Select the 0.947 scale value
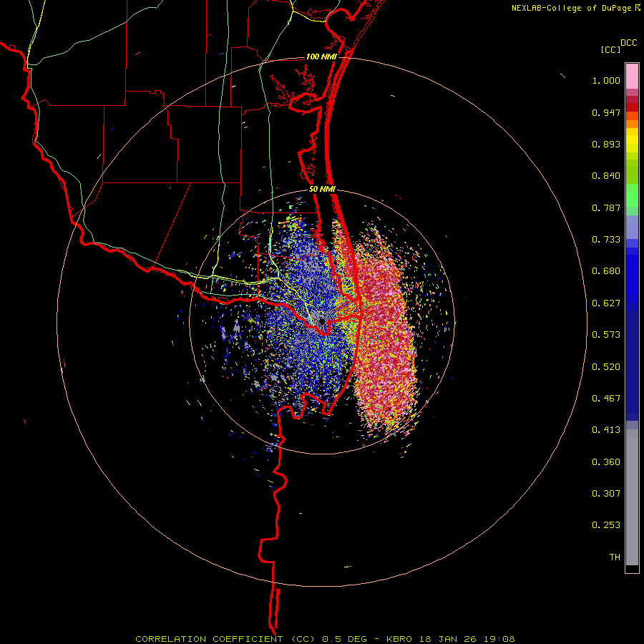 pyautogui.click(x=606, y=112)
